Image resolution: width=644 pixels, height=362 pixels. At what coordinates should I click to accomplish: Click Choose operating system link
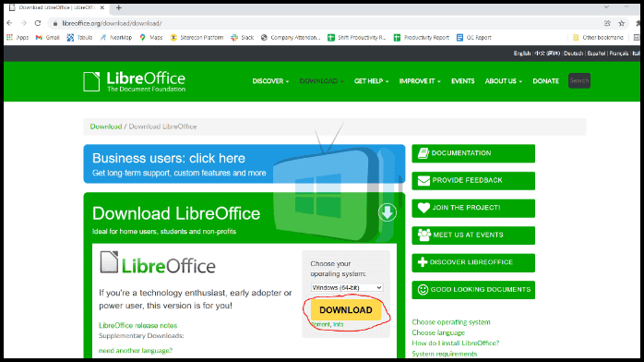[451, 322]
